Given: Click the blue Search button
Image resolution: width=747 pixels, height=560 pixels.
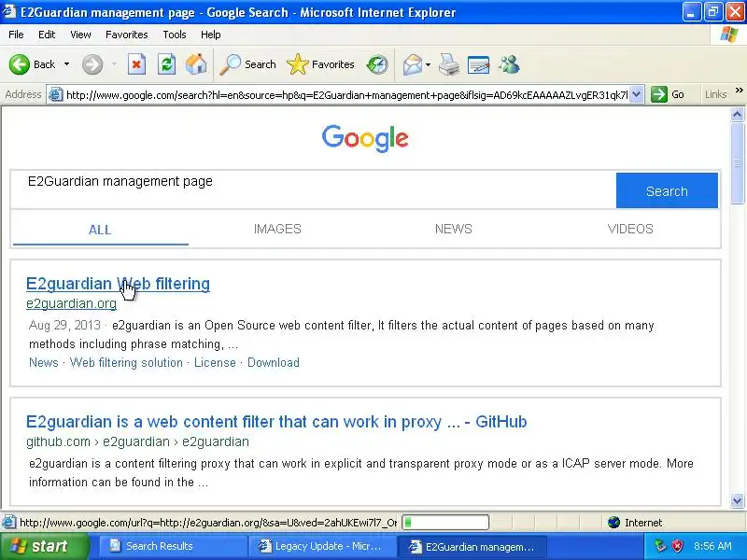Looking at the screenshot, I should [667, 190].
